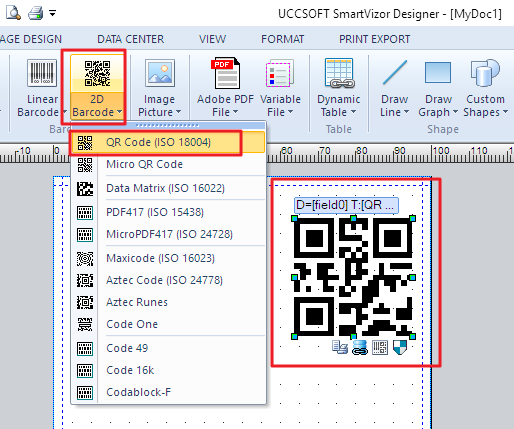
Task: Click the Code One menu item icon
Action: 85,324
